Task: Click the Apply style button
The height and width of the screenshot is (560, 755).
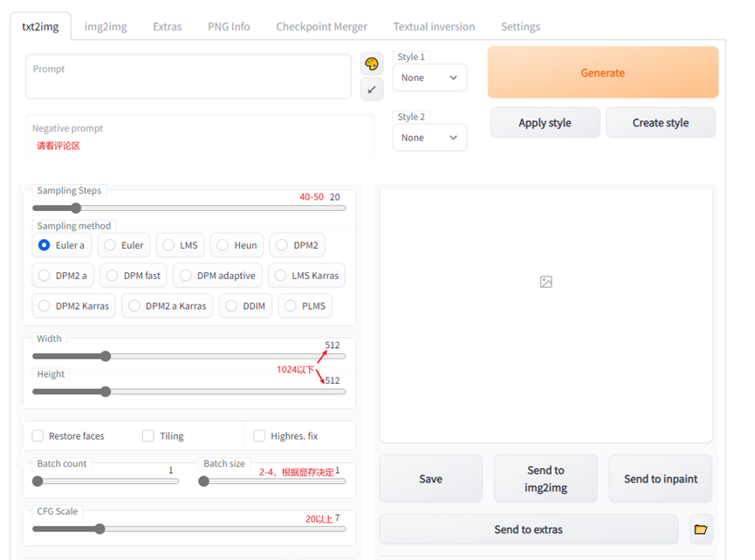Action: 545,123
